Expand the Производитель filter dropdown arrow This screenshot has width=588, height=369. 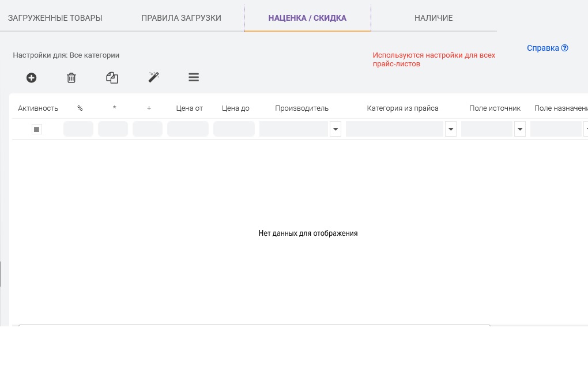click(336, 129)
